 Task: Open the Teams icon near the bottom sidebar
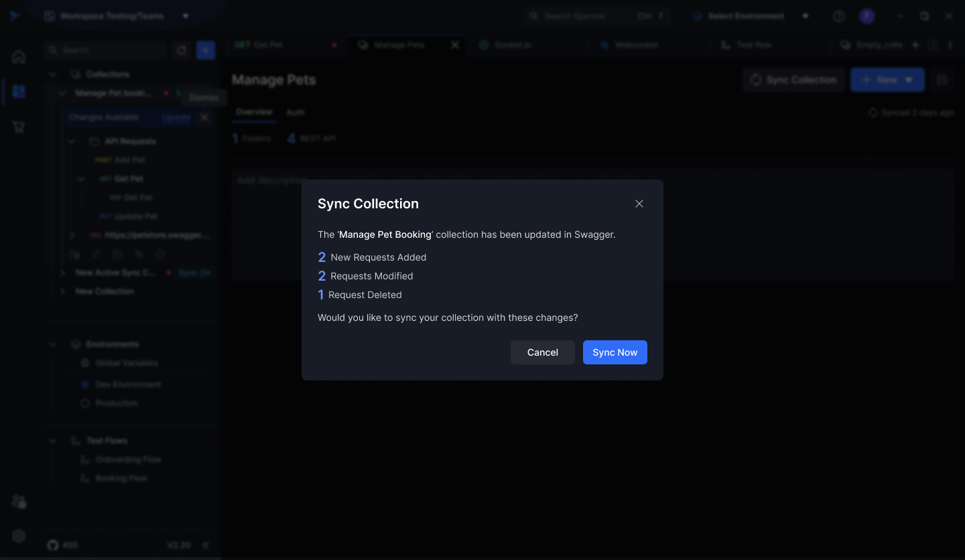(18, 502)
